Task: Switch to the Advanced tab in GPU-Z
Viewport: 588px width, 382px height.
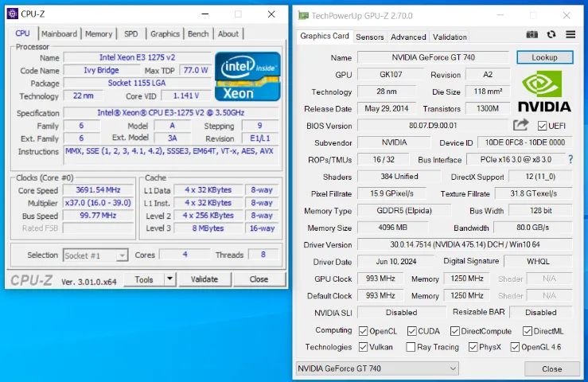Action: tap(408, 37)
